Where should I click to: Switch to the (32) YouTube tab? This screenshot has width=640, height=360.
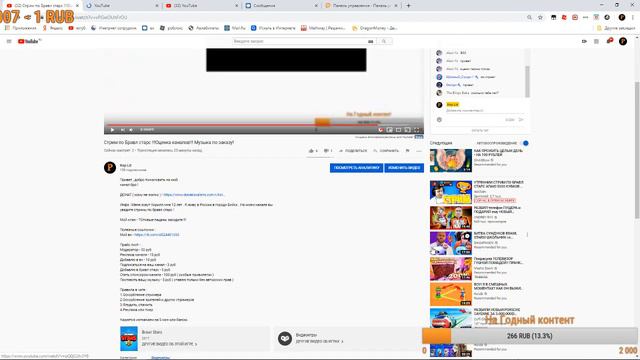pos(202,6)
